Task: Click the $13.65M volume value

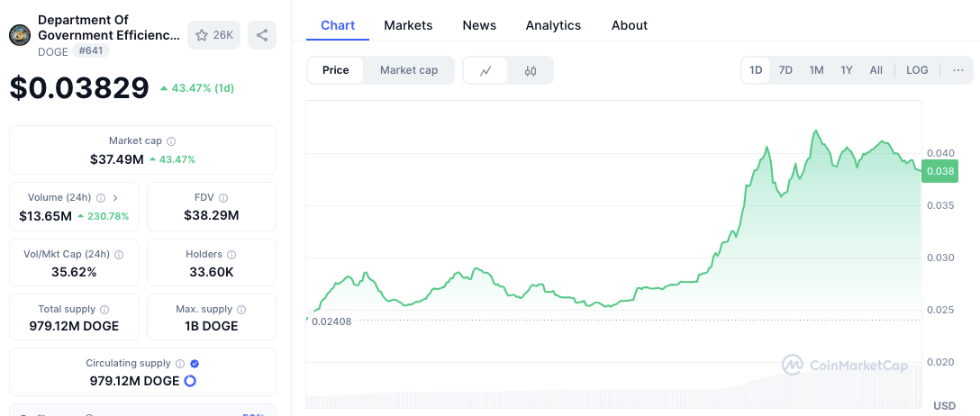Action: (46, 216)
